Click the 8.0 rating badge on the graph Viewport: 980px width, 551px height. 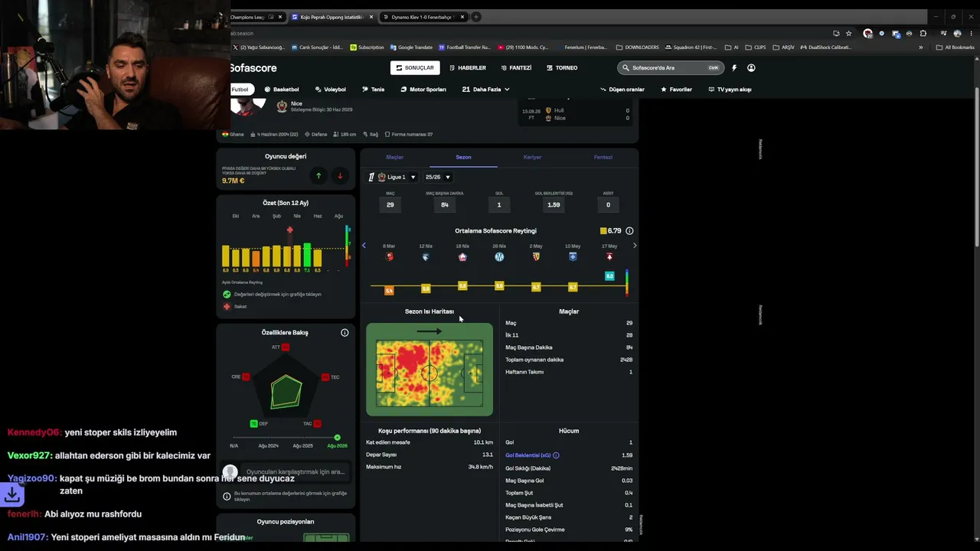tap(609, 275)
